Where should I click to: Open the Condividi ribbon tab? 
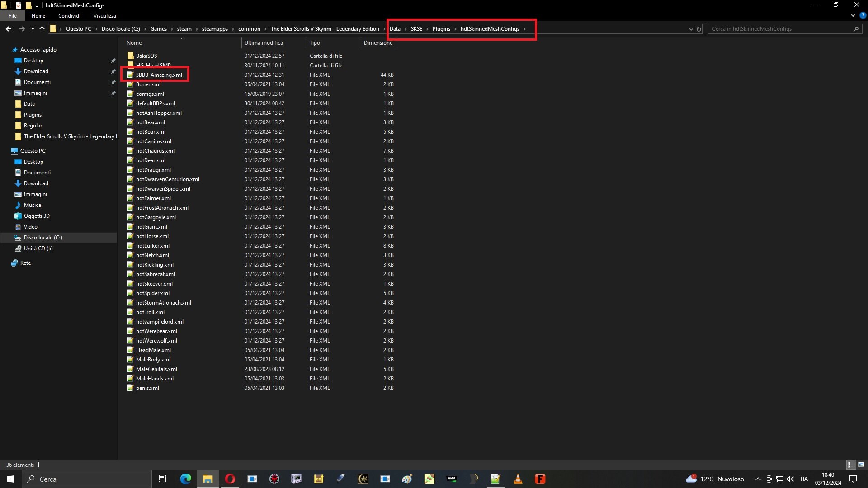pyautogui.click(x=69, y=16)
